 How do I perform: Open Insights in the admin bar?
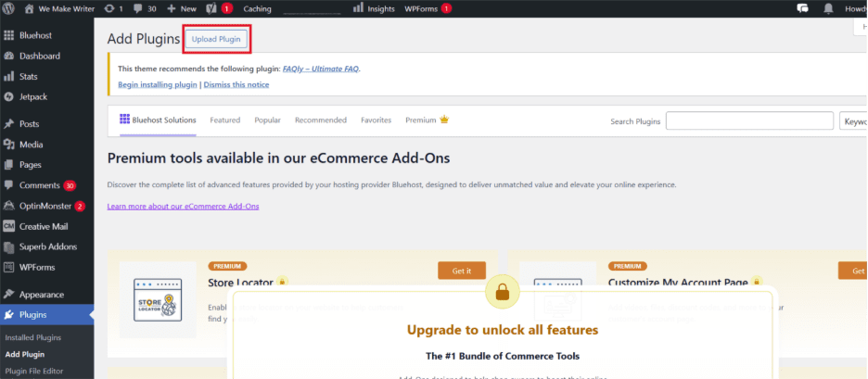(x=374, y=8)
